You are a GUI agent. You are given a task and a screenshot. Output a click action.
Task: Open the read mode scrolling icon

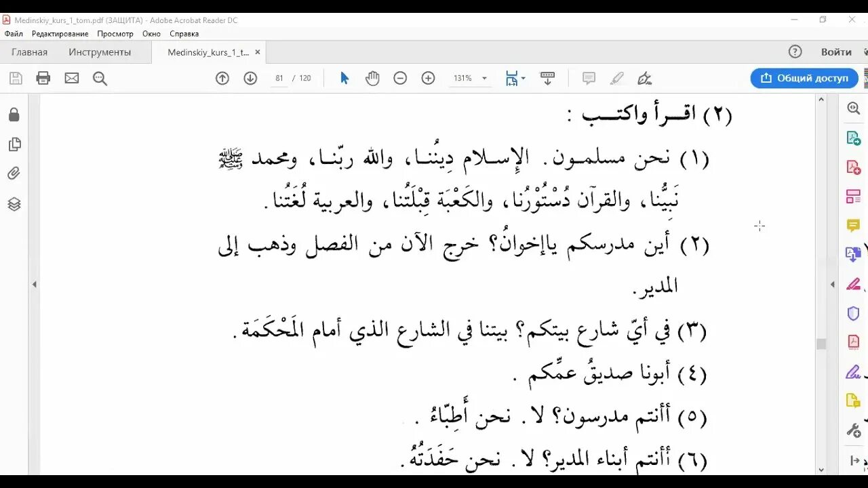tap(547, 79)
